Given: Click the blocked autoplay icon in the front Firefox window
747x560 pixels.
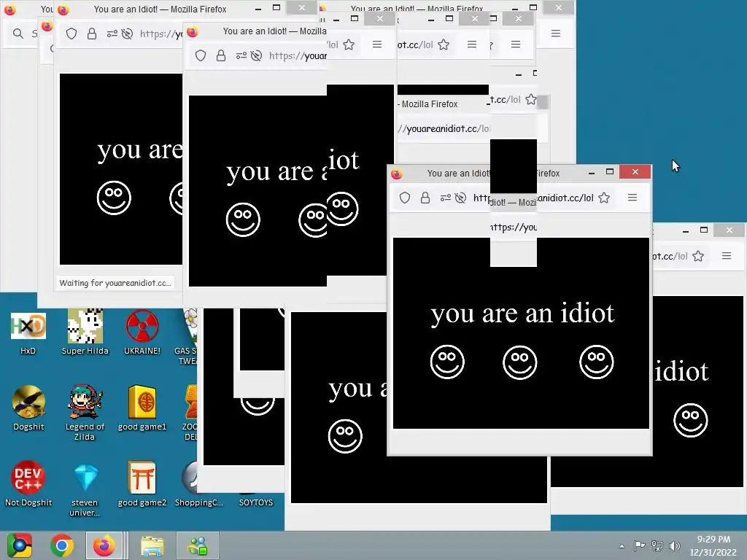Looking at the screenshot, I should point(460,198).
